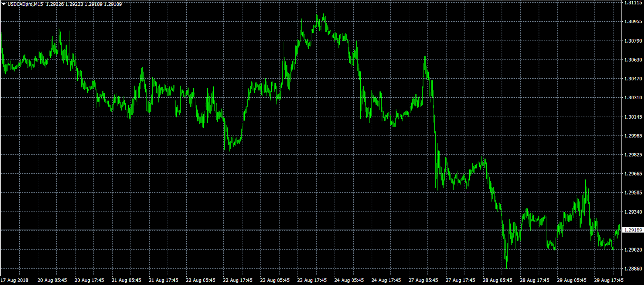Click price scale label 1.28860
The image size is (644, 285).
[633, 269]
